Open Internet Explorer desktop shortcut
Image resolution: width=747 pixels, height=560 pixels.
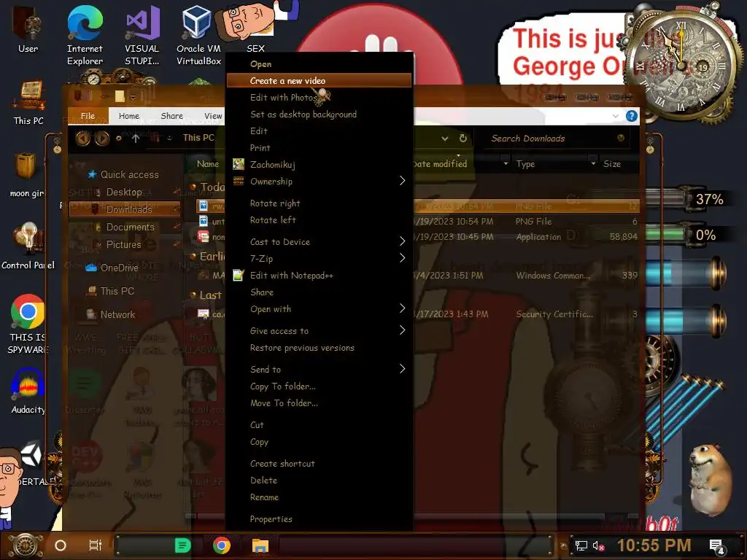coord(85,34)
